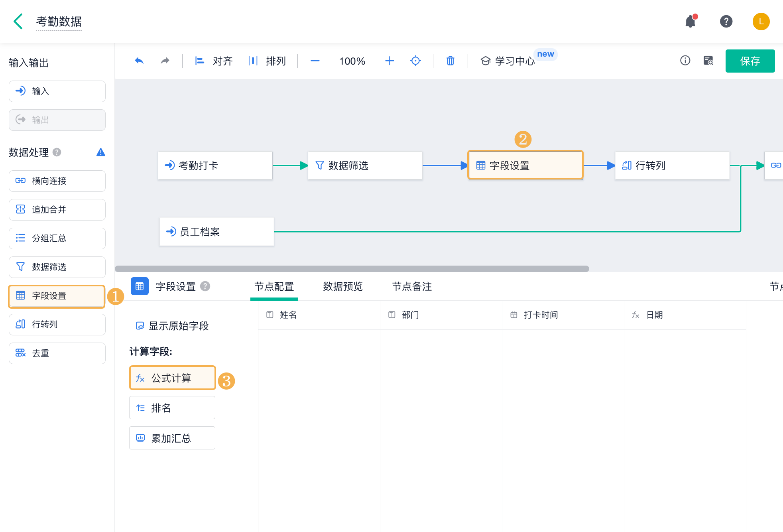Click the 保存 save button
The height and width of the screenshot is (532, 783).
(750, 61)
